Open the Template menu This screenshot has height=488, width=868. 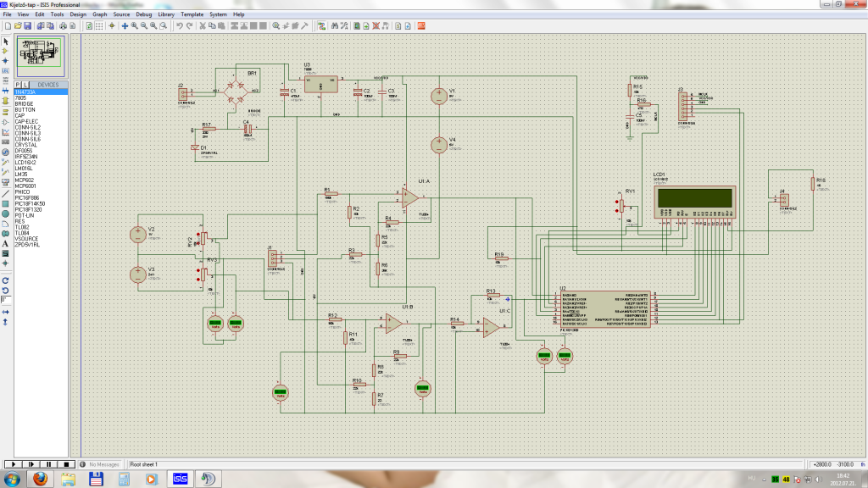[192, 14]
